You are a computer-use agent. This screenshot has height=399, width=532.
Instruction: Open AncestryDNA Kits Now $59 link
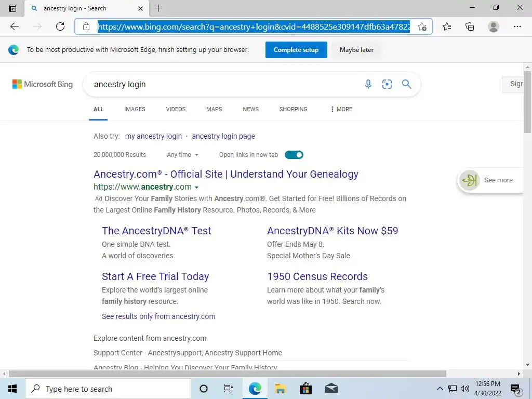[x=332, y=231]
